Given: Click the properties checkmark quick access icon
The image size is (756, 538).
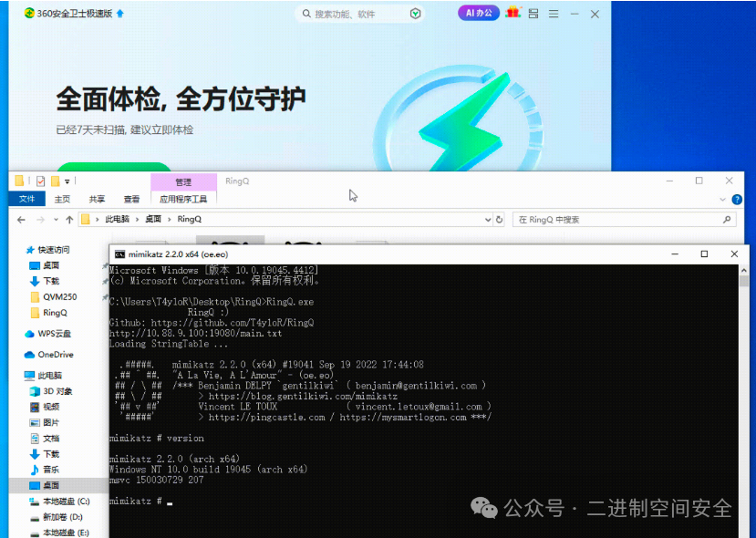Looking at the screenshot, I should pos(40,181).
